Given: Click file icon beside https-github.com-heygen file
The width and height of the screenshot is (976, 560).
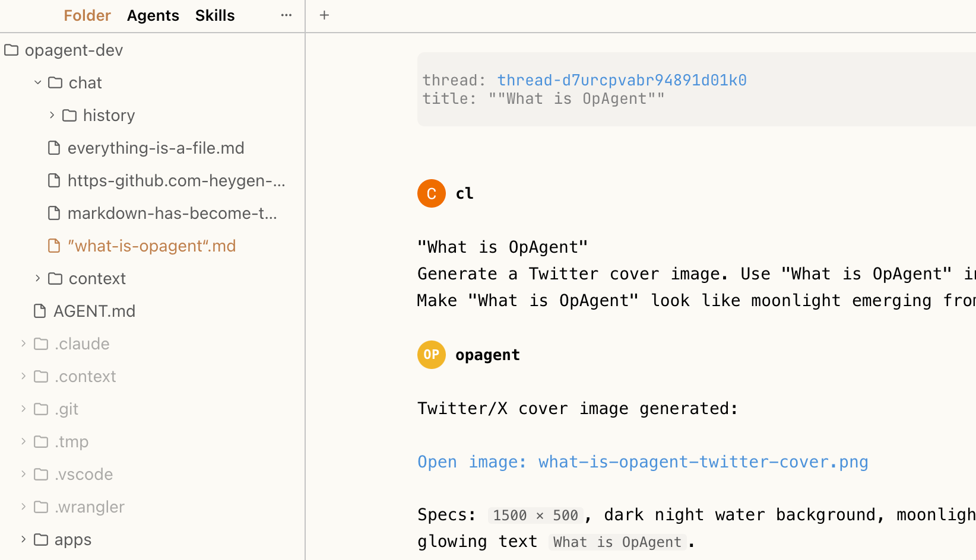Looking at the screenshot, I should [54, 180].
